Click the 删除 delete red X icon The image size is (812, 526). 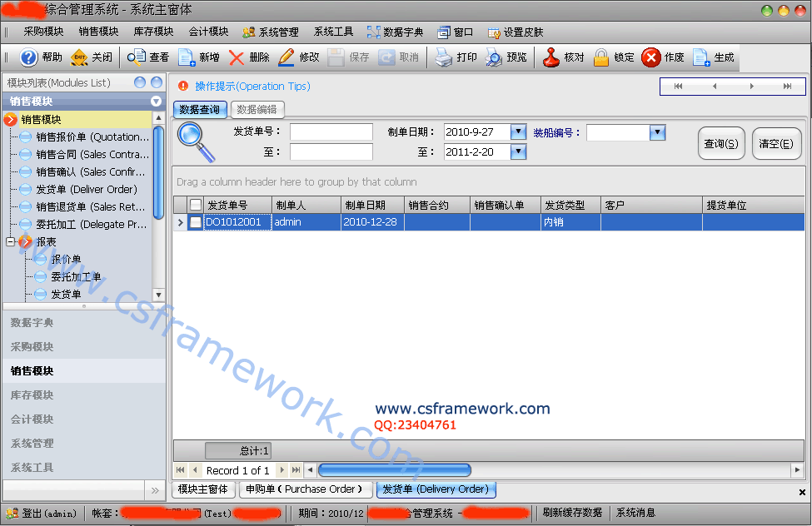[237, 57]
